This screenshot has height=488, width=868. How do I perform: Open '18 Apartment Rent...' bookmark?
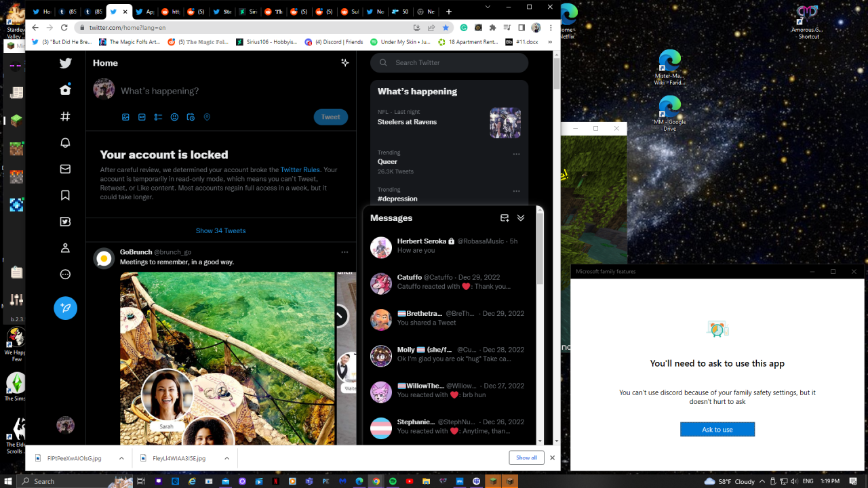pos(469,42)
